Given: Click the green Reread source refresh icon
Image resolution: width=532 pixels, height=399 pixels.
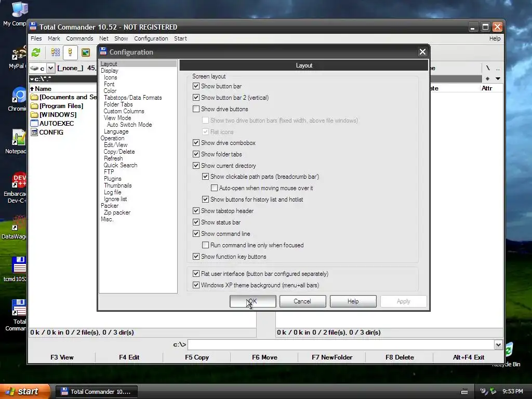Looking at the screenshot, I should tap(36, 52).
